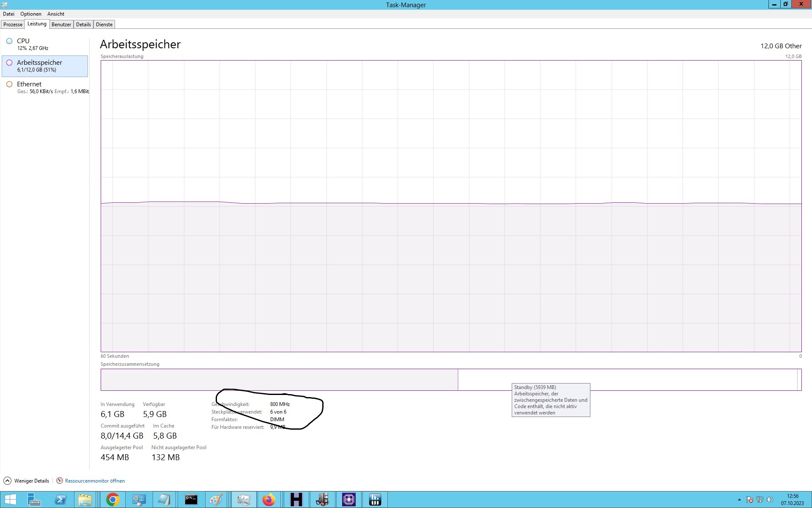
Task: Click the Windows Start button
Action: tap(10, 500)
